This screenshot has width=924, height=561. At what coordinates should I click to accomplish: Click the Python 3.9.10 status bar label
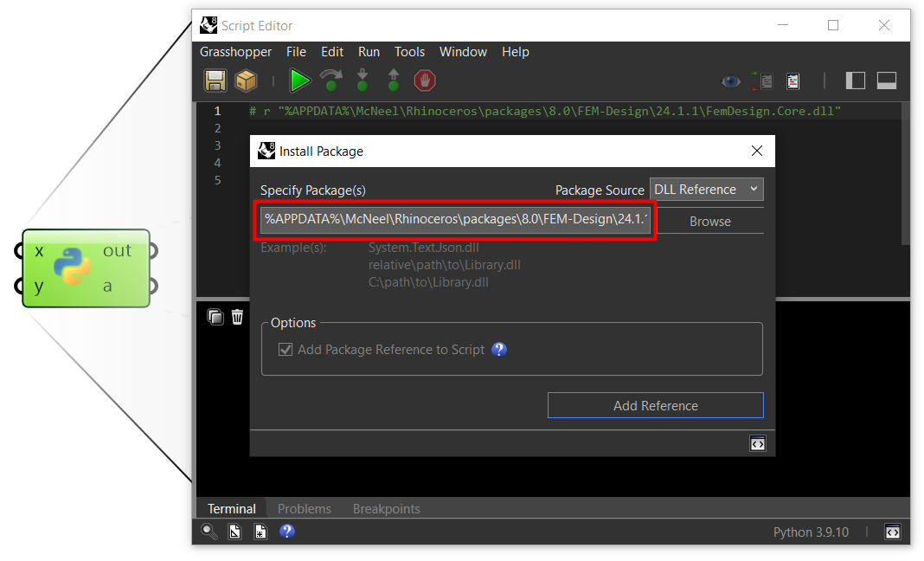pyautogui.click(x=811, y=532)
